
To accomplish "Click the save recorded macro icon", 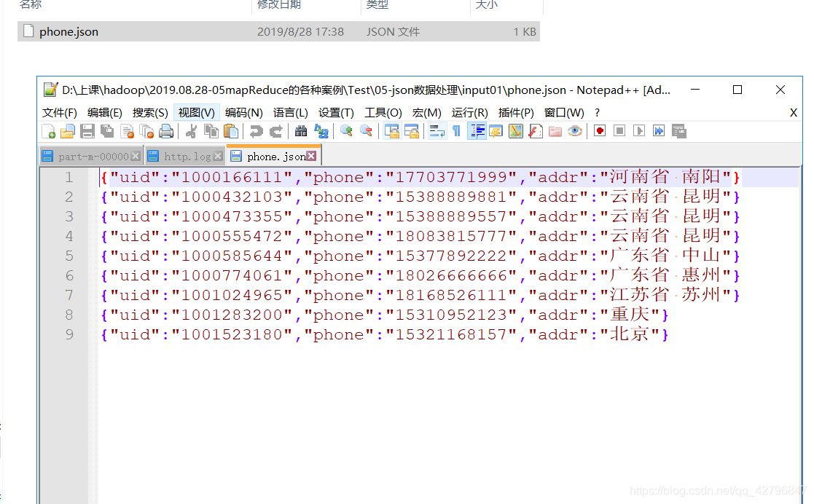I will tap(679, 131).
